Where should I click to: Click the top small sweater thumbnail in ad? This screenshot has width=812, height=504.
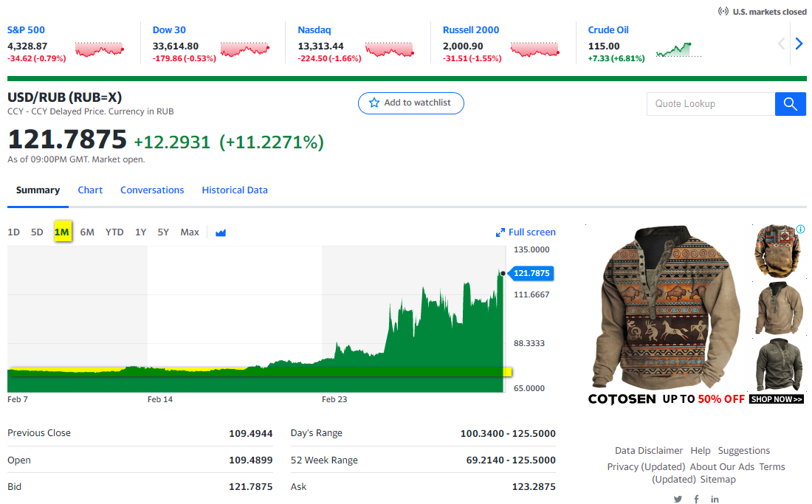pyautogui.click(x=778, y=251)
